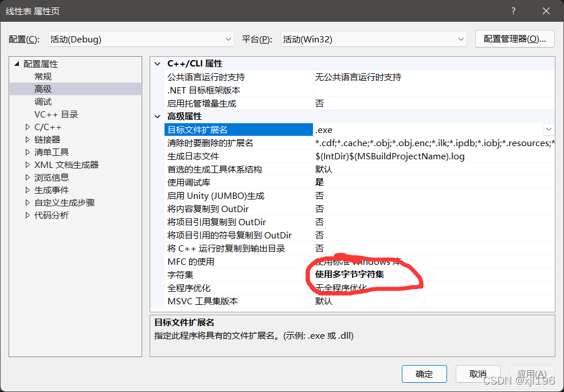Collapse the C++/CLI 属性 section

157,63
